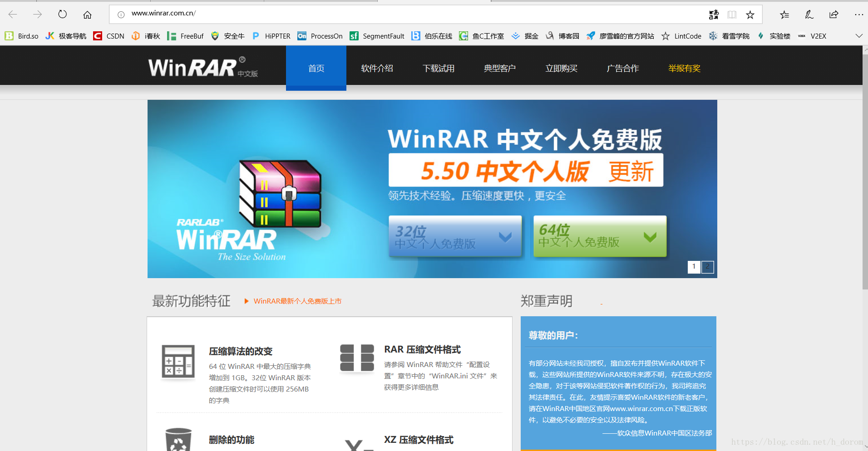868x451 pixels.
Task: Click the 5.50 中文个人版 更新 banner headline
Action: click(526, 170)
